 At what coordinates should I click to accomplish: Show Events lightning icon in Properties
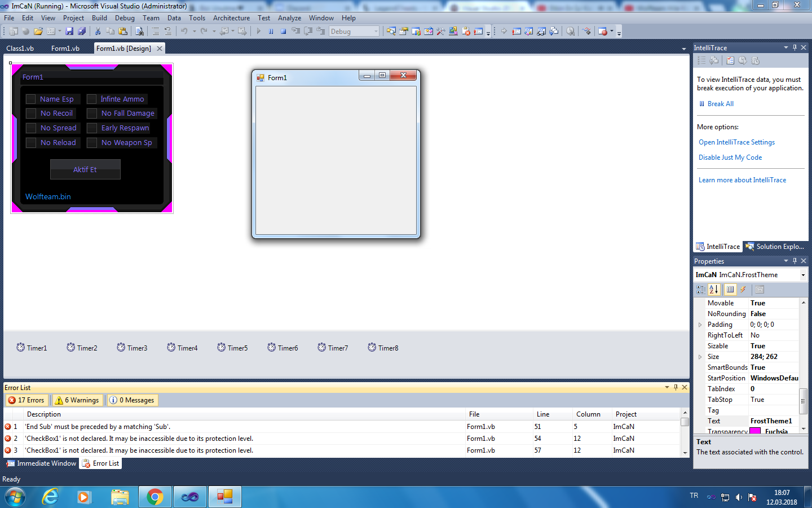tap(743, 290)
